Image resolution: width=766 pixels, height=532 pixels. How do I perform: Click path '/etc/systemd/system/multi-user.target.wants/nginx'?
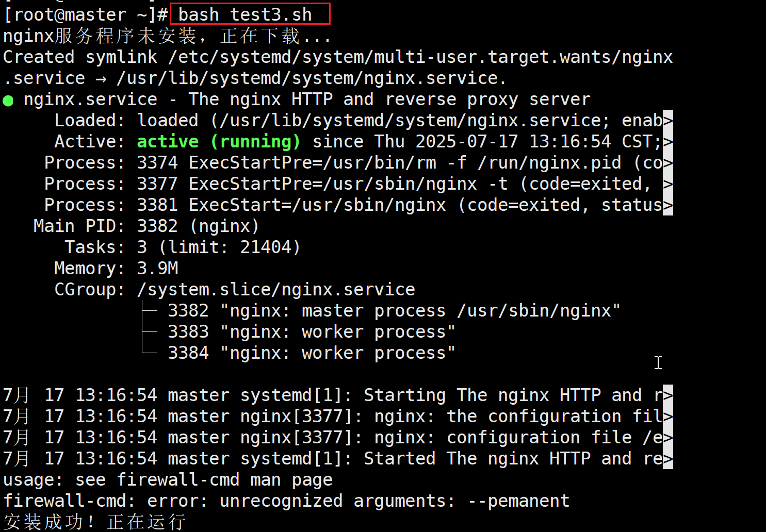420,57
